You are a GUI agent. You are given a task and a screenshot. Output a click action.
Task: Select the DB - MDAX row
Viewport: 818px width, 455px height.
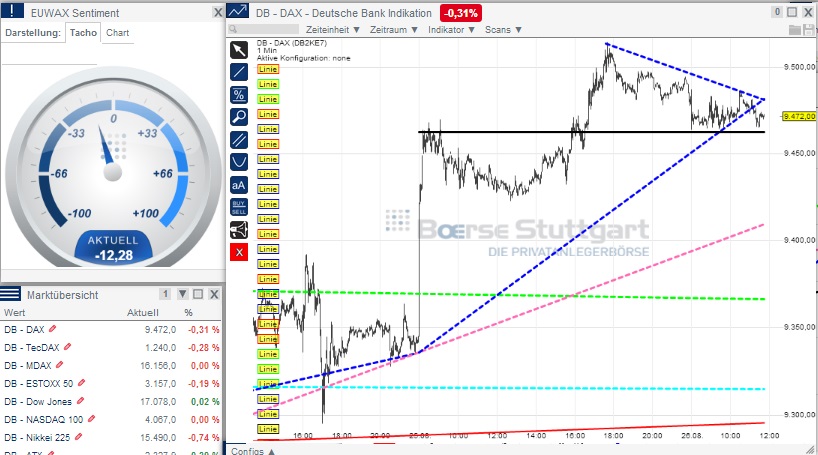click(111, 365)
